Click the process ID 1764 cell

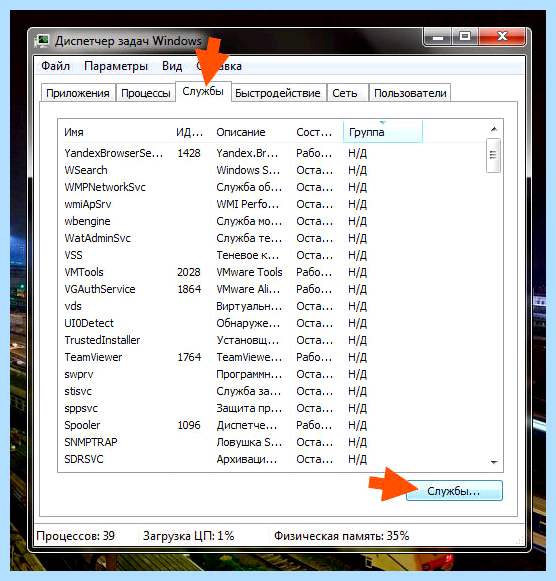[189, 357]
